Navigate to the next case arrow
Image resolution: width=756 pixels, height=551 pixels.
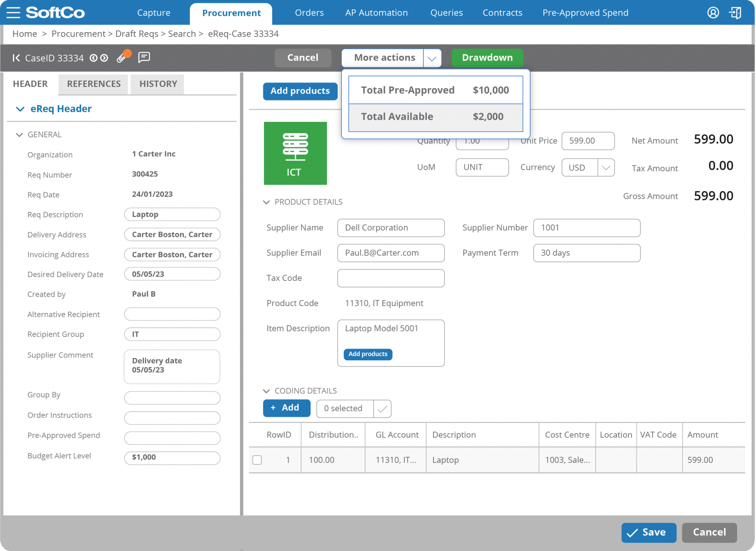click(x=105, y=58)
